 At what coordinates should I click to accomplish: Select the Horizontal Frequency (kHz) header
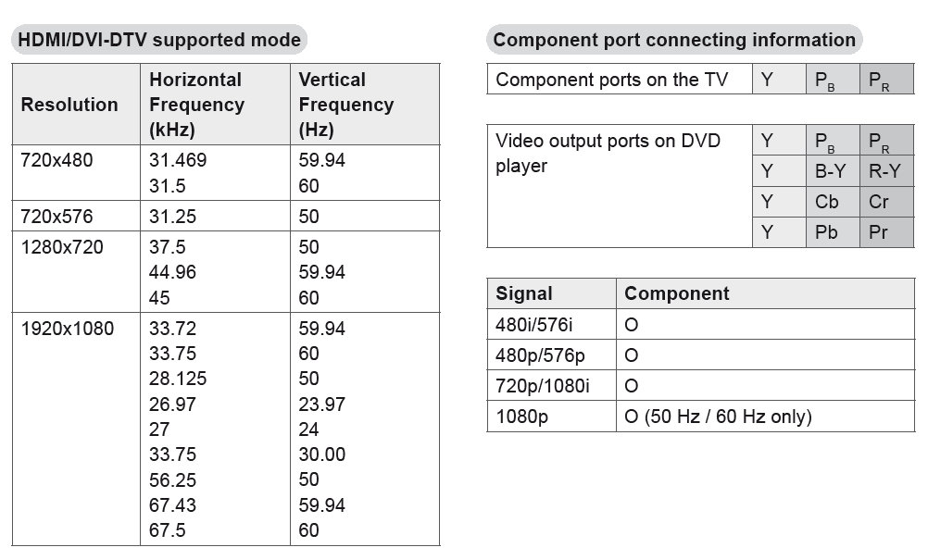[196, 105]
